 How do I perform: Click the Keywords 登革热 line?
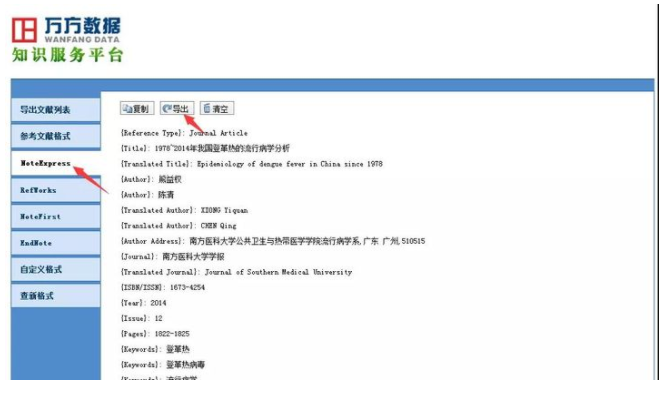tap(155, 349)
